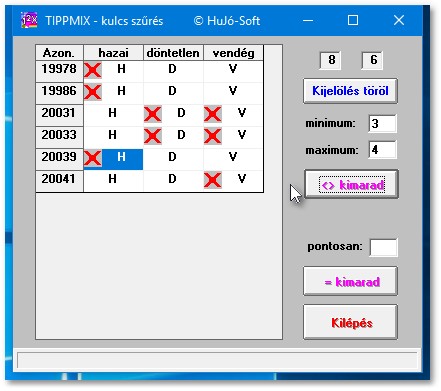Click the <> kimarad button
This screenshot has height=391, width=441.
click(x=352, y=184)
